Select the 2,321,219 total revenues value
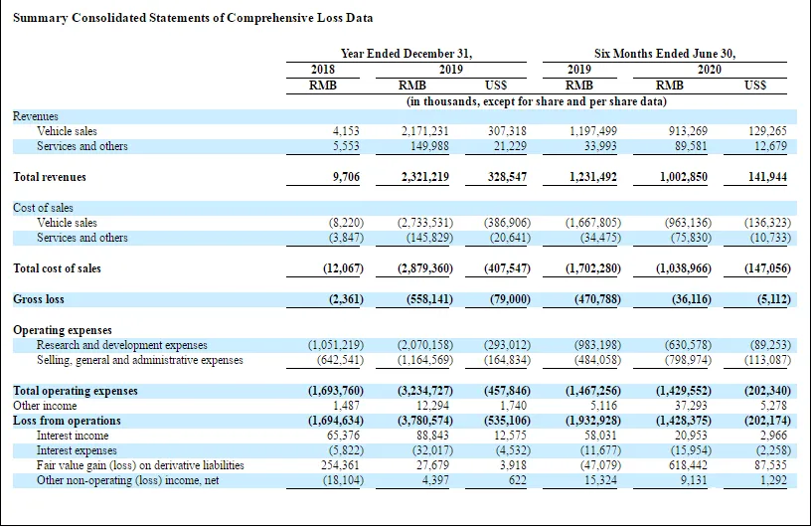The width and height of the screenshot is (812, 527). click(x=425, y=177)
